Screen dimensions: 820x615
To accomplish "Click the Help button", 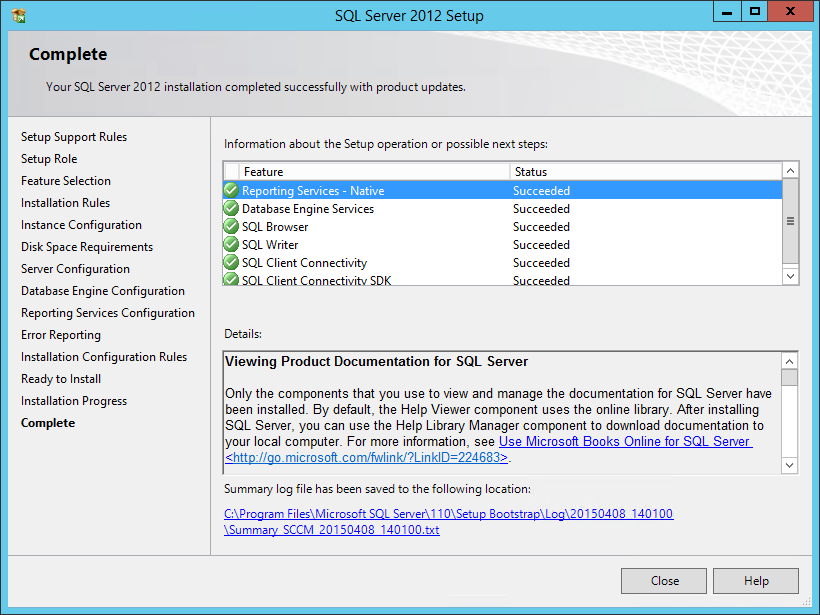I will (x=756, y=581).
